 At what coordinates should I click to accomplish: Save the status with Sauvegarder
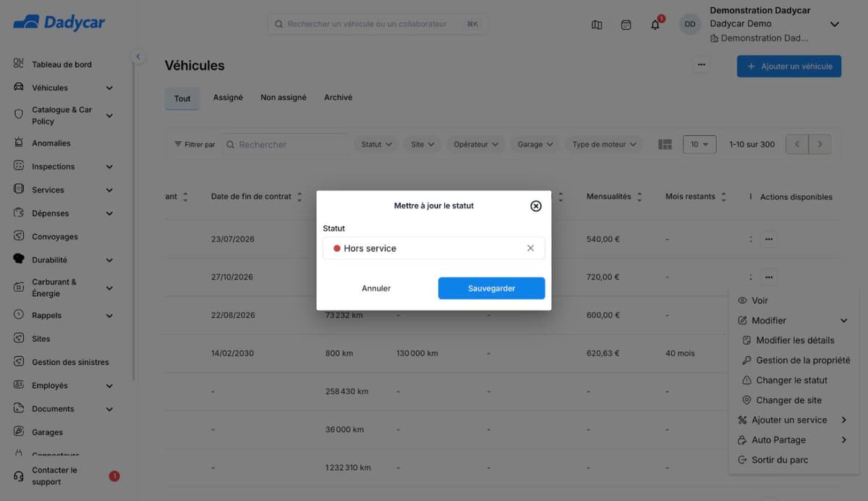[x=491, y=288]
